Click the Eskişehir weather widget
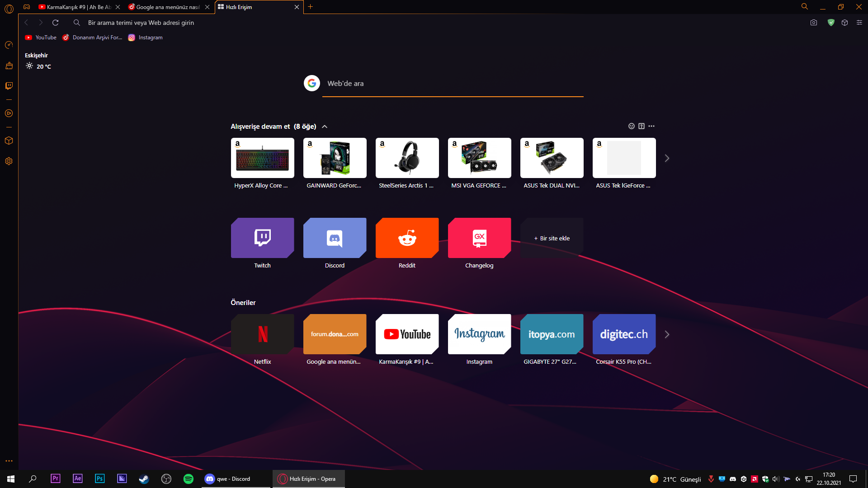This screenshot has width=868, height=488. coord(38,61)
